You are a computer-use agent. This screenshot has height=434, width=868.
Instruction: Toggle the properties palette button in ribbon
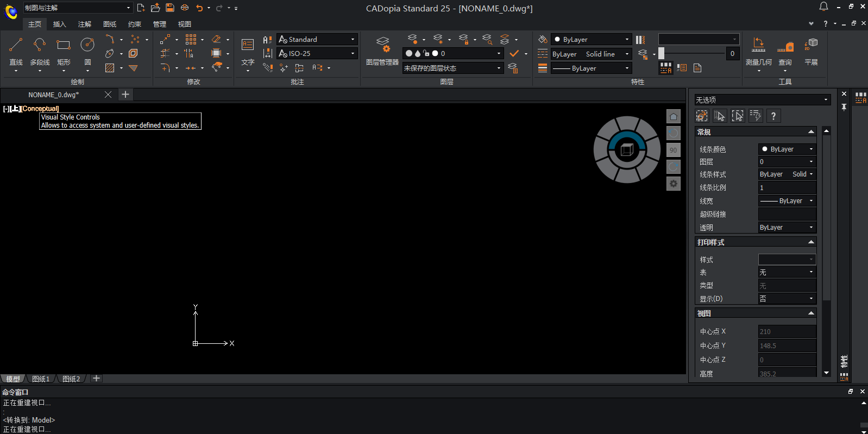pos(666,68)
